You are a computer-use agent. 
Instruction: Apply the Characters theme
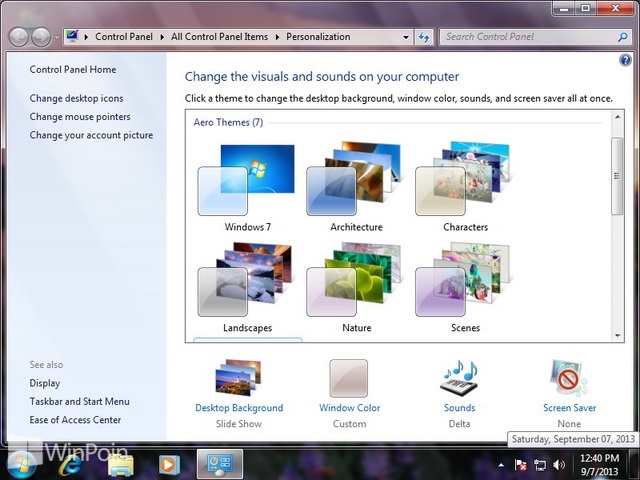pos(465,187)
